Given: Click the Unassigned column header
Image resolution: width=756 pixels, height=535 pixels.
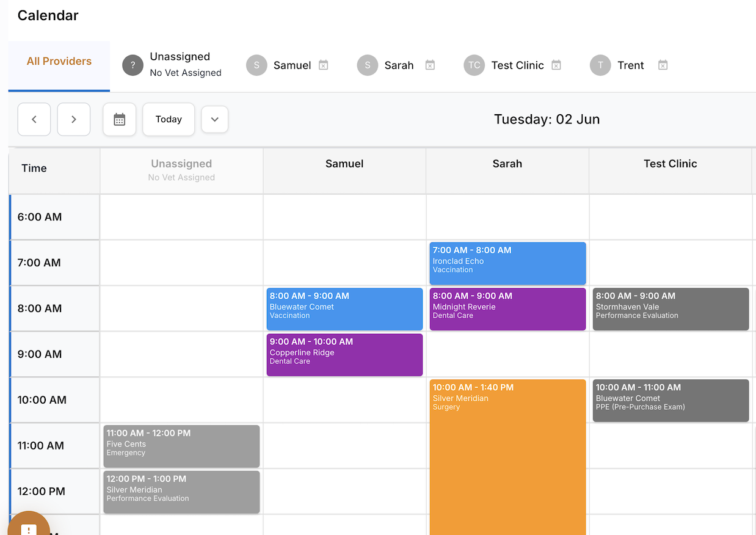Looking at the screenshot, I should point(181,170).
